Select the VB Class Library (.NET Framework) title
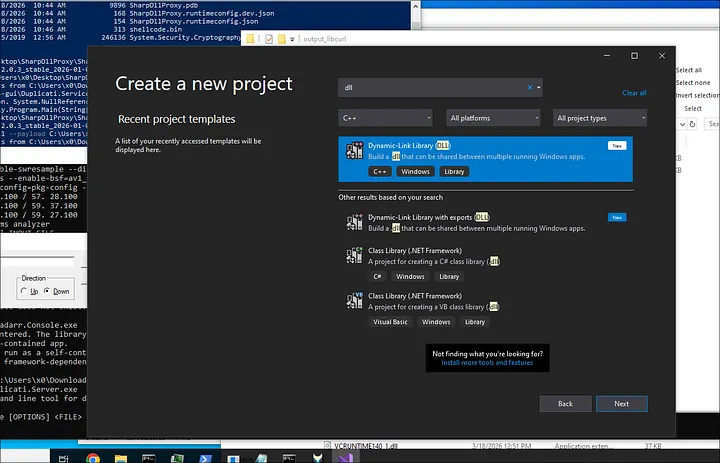This screenshot has width=720, height=463. [415, 296]
